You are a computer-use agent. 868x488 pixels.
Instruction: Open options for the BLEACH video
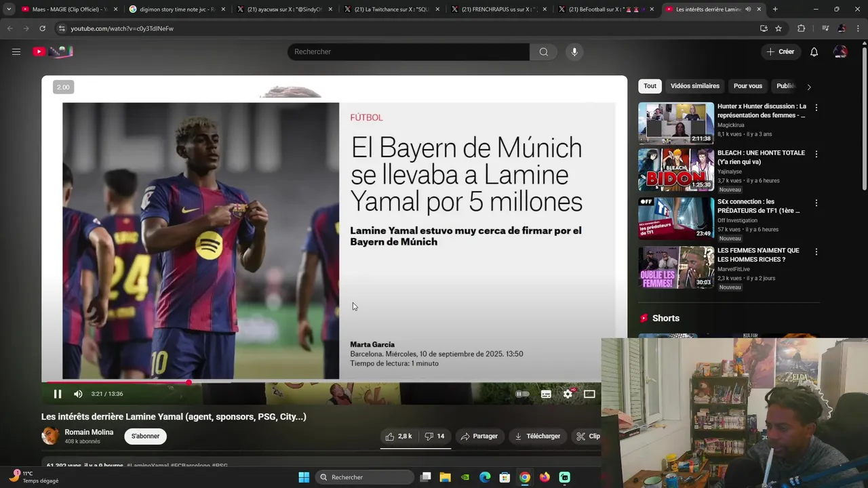pyautogui.click(x=816, y=154)
